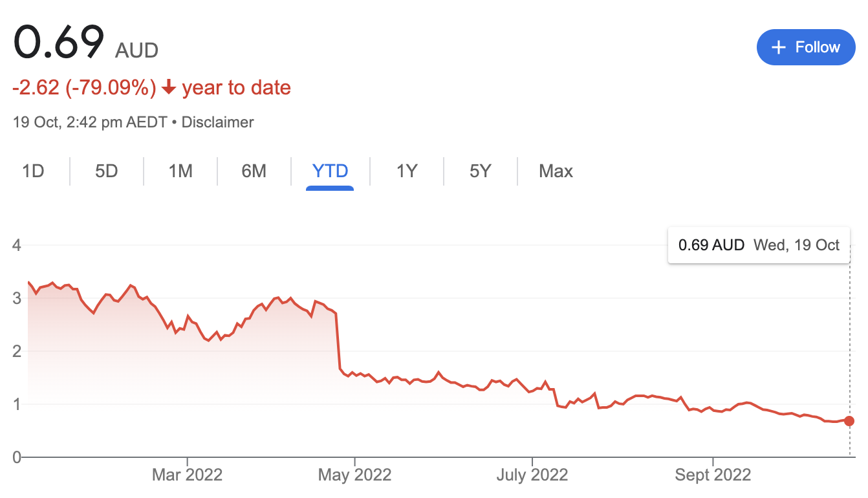Open the 1Y range tab

pos(407,171)
